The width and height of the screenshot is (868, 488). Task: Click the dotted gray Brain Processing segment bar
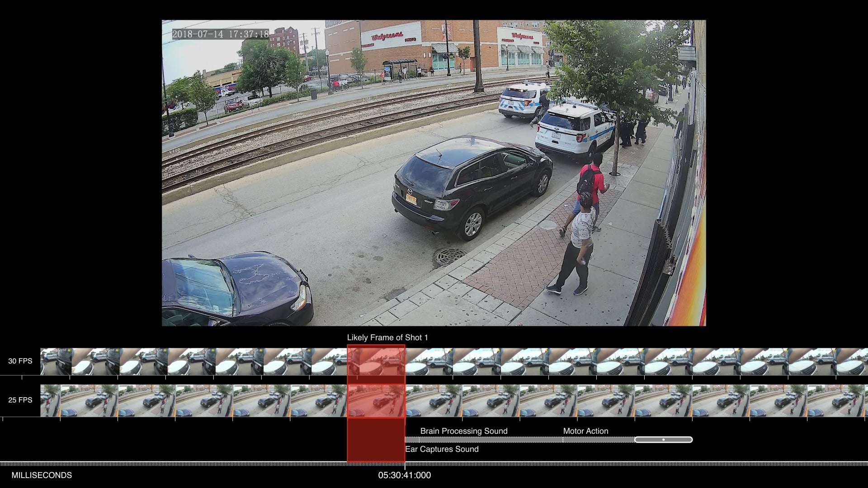[491, 440]
